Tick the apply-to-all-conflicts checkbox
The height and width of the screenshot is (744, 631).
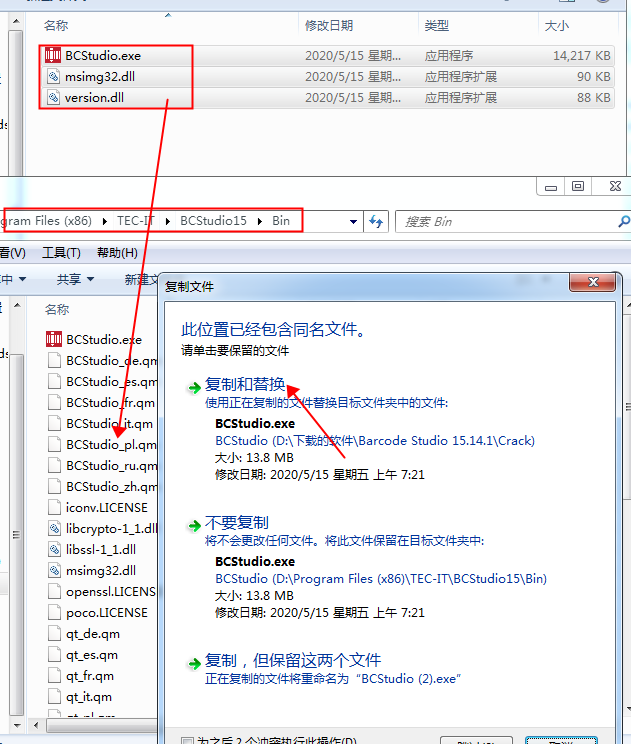click(x=188, y=740)
